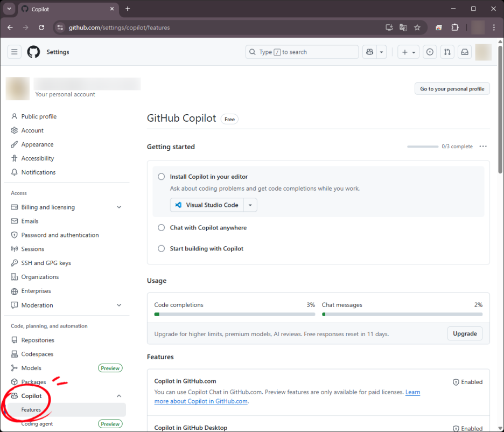Click the browser address bar URL

click(119, 27)
